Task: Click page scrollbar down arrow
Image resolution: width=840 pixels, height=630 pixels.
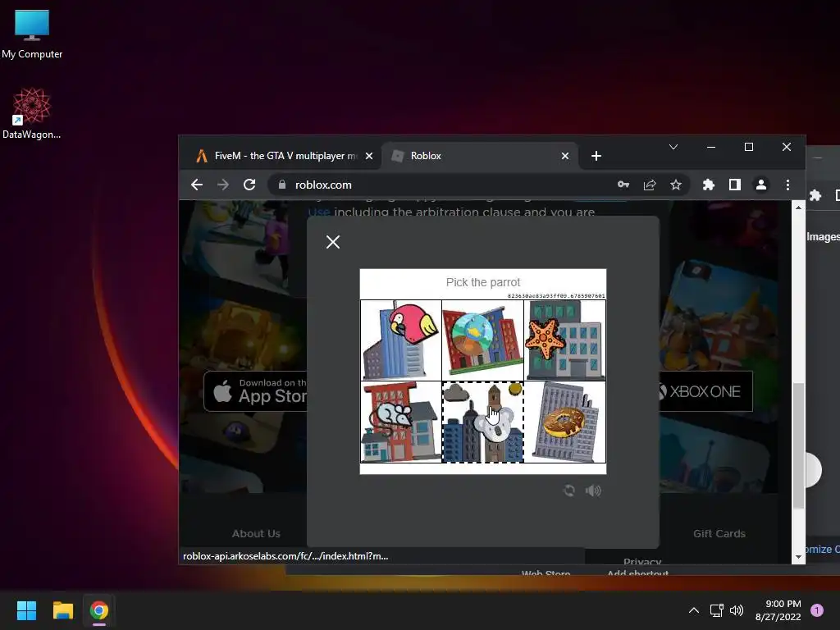Action: [798, 557]
